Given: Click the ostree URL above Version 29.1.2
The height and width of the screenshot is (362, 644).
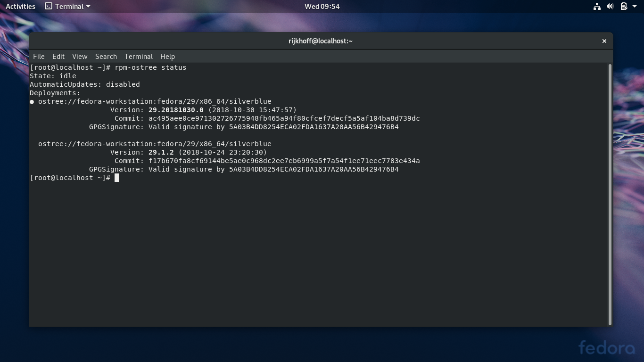Looking at the screenshot, I should click(155, 144).
